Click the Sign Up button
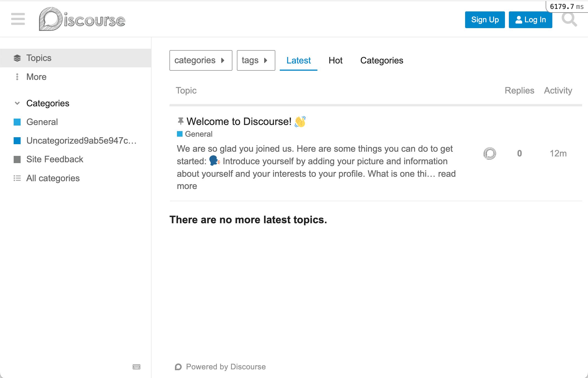Image resolution: width=588 pixels, height=378 pixels. point(485,20)
